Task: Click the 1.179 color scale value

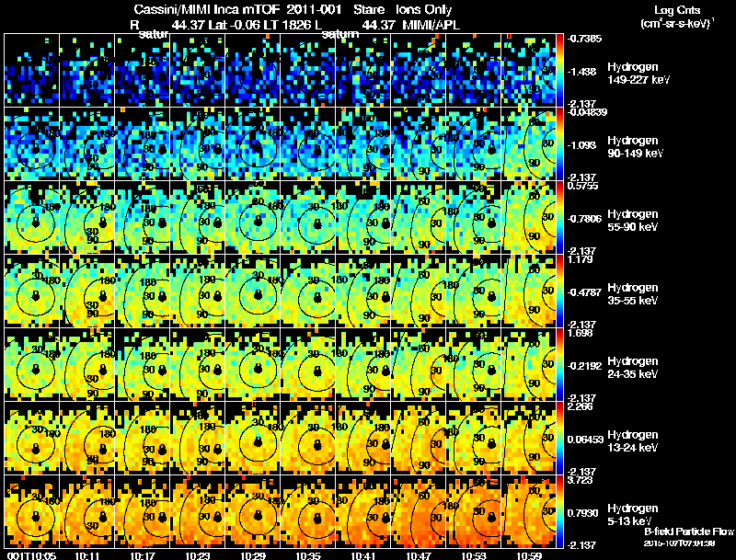Action: pos(581,259)
